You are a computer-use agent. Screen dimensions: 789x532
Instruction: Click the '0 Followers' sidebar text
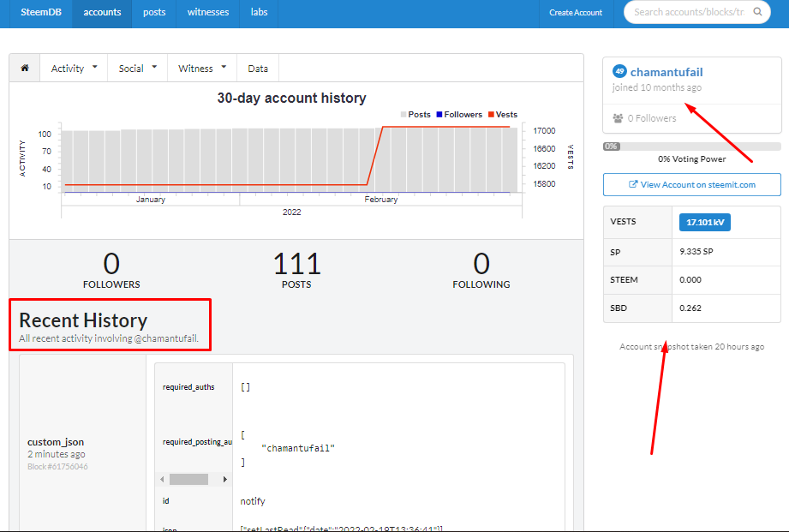coord(652,118)
